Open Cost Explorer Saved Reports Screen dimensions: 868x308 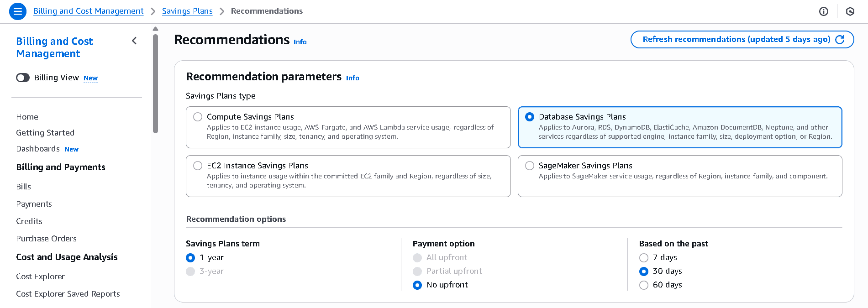[68, 294]
